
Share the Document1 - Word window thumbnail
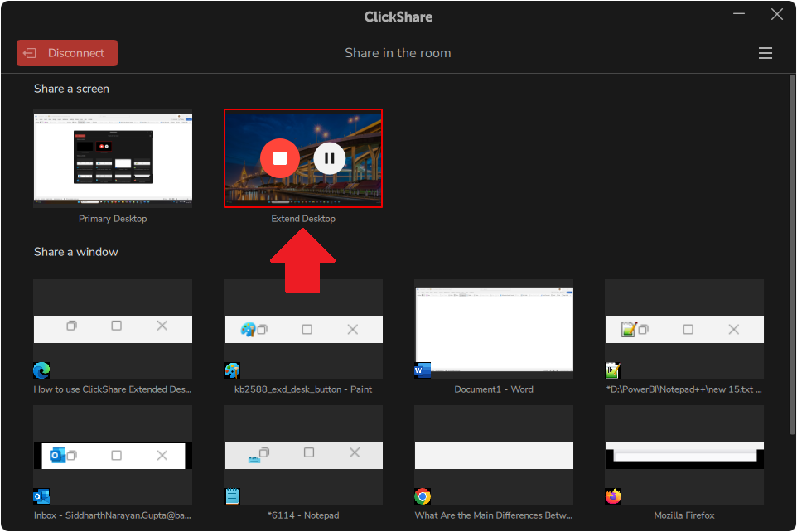[494, 328]
